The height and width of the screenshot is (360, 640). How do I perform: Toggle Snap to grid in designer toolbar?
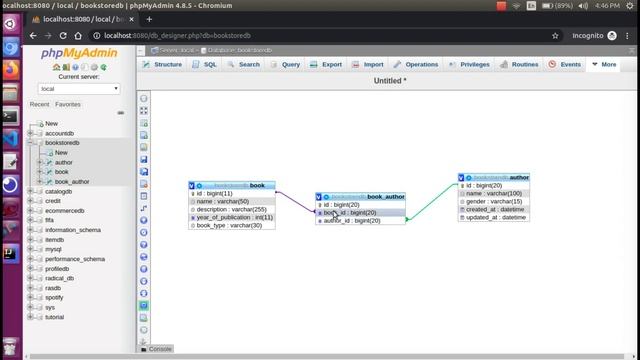[144, 269]
